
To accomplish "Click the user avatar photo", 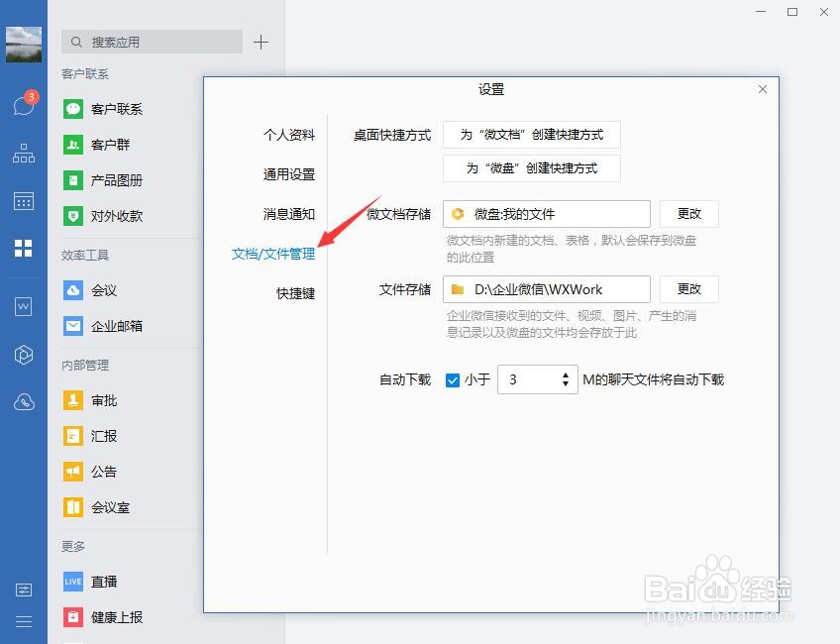I will coord(24,45).
